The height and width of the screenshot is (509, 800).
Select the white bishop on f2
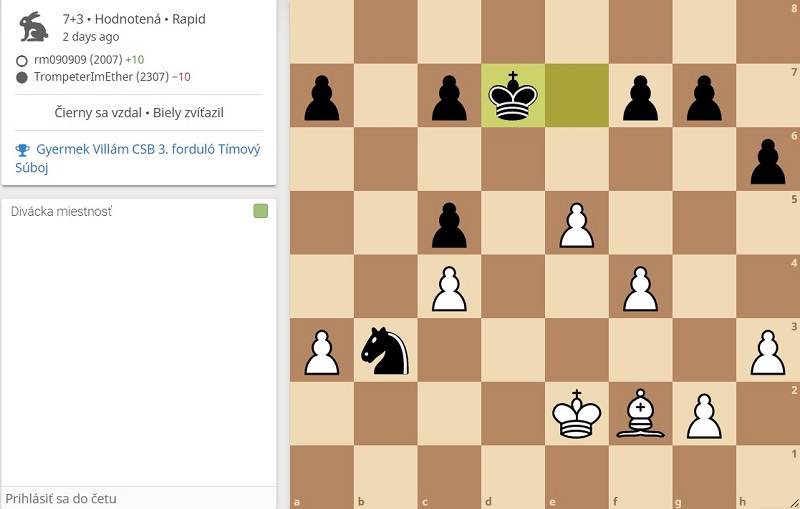point(640,414)
